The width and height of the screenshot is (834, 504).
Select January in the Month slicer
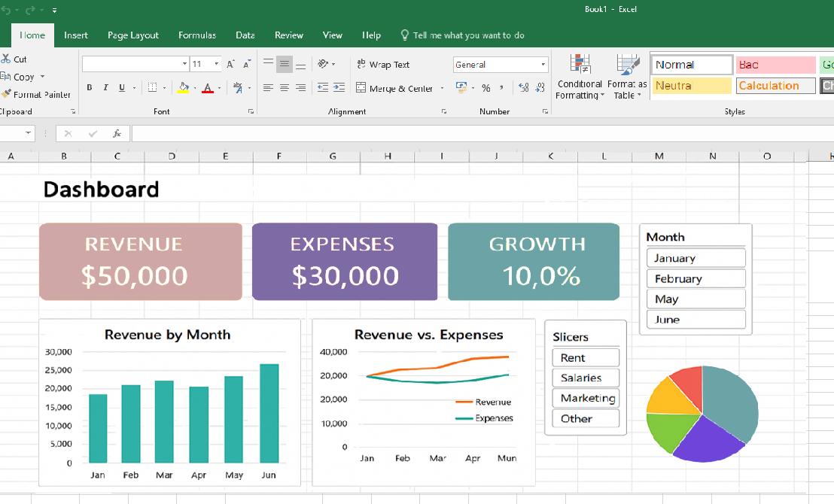coord(696,257)
